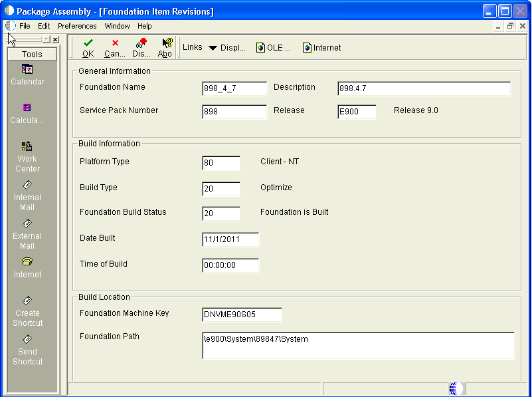Click the globe icon in status bar

click(456, 388)
